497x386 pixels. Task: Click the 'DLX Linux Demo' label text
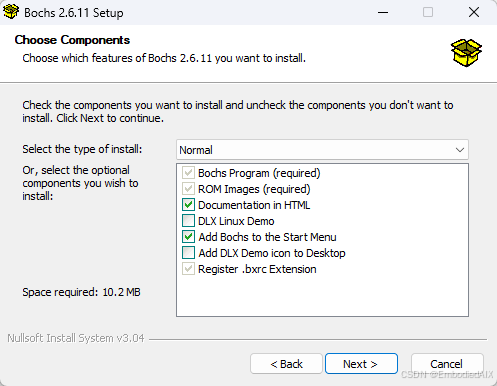click(x=236, y=221)
